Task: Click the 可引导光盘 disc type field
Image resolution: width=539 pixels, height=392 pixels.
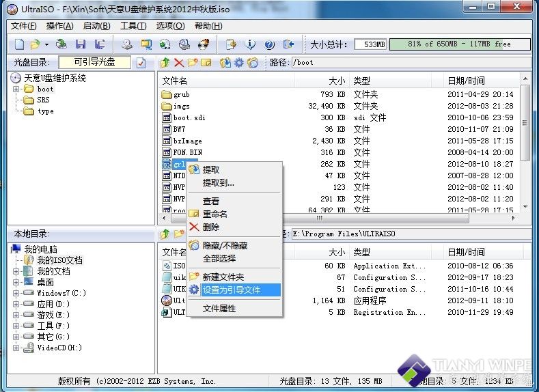Action: pos(94,62)
